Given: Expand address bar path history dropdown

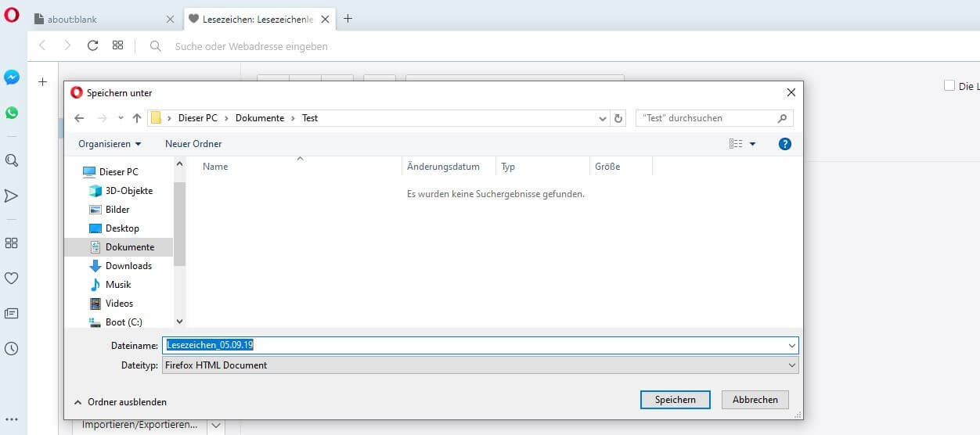Looking at the screenshot, I should click(x=603, y=118).
